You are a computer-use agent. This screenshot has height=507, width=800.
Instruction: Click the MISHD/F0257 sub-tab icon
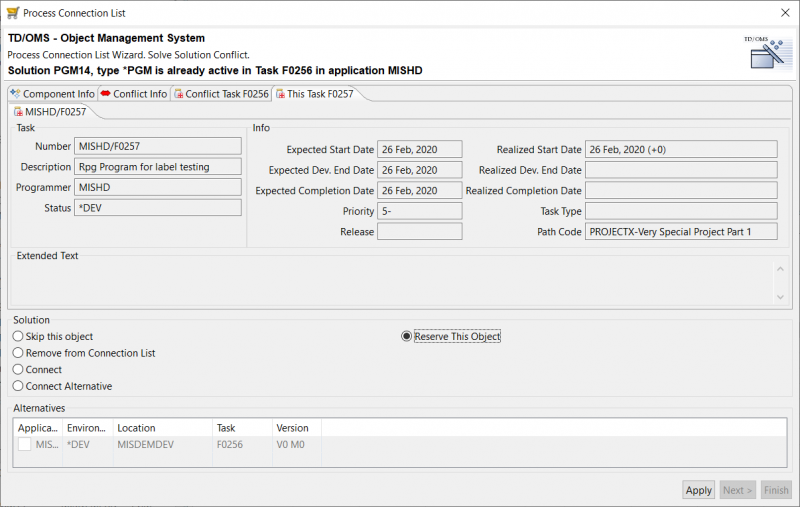(19, 112)
